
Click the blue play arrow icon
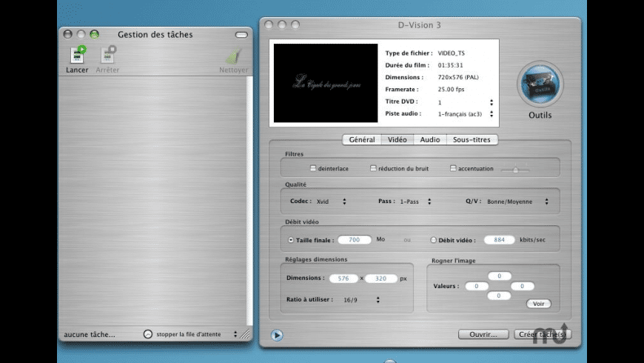277,335
